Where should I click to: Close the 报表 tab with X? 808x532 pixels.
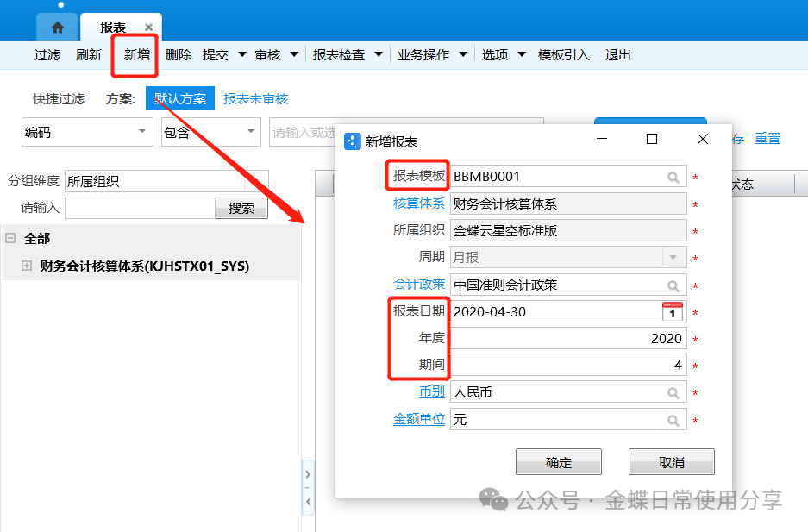pos(148,28)
